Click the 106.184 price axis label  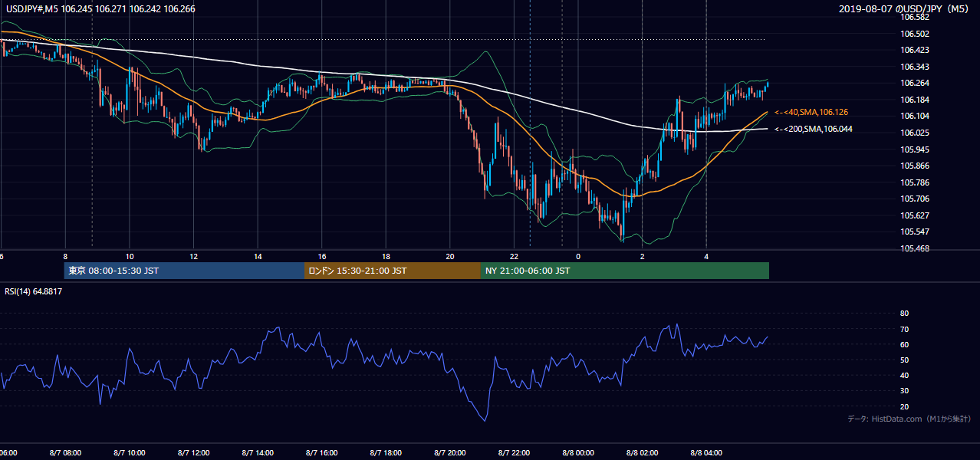(x=915, y=100)
